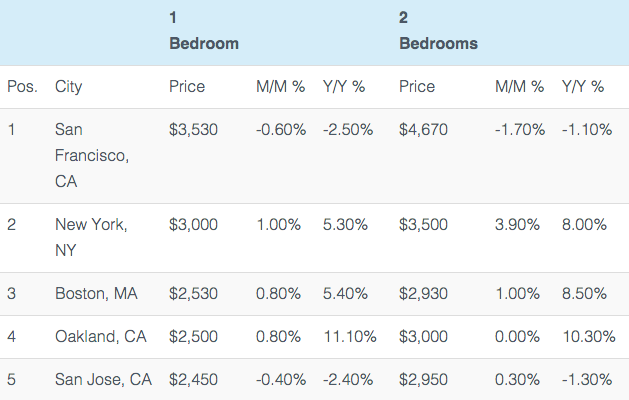Click the Price header under 2 Bedrooms
Image resolution: width=629 pixels, height=400 pixels.
pyautogui.click(x=417, y=87)
